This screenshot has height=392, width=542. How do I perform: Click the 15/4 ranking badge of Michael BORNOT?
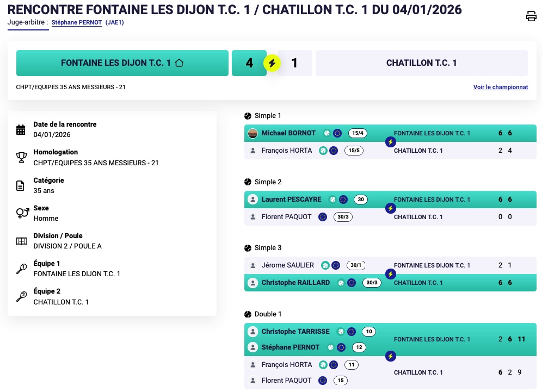(358, 133)
